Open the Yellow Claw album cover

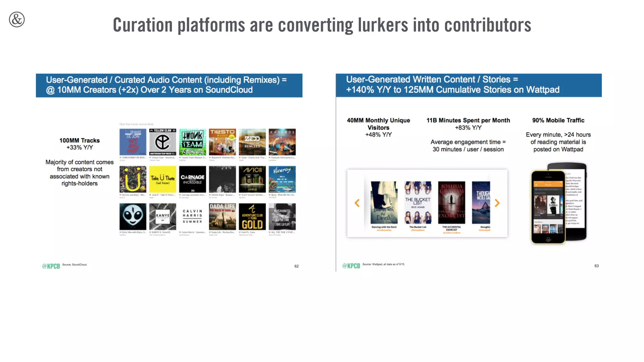click(x=163, y=142)
